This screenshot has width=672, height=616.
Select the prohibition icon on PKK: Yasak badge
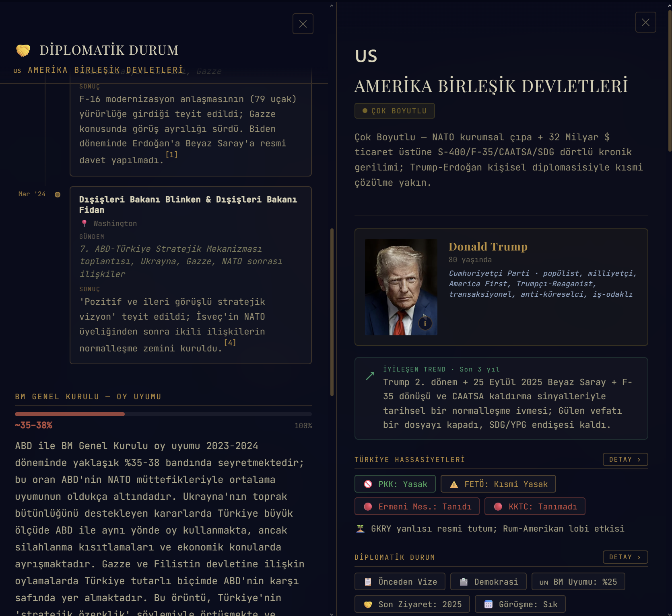point(367,484)
